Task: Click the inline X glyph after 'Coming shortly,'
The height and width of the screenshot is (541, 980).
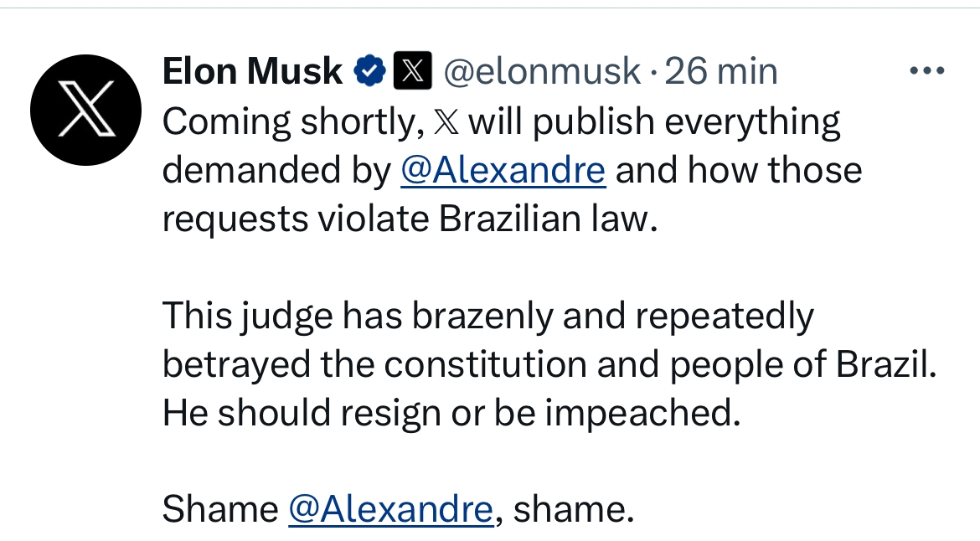Action: [446, 121]
